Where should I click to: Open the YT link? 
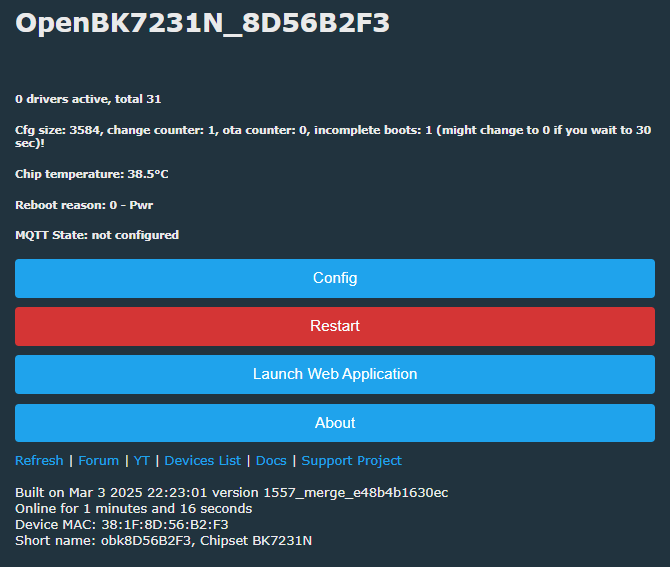tap(141, 461)
